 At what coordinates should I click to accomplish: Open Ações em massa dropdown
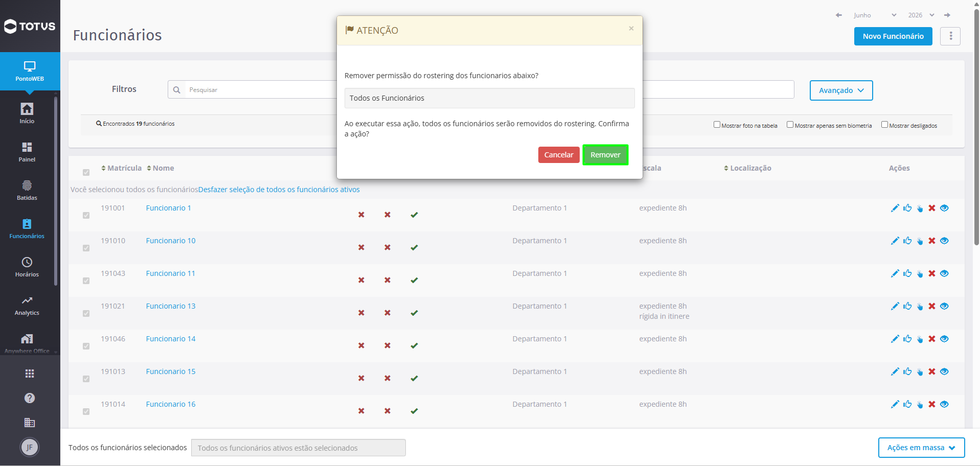pos(921,448)
